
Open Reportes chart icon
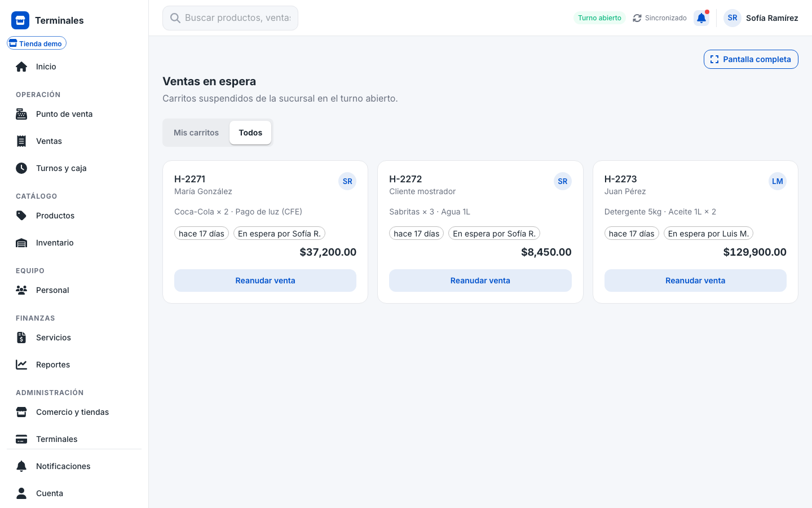pyautogui.click(x=21, y=365)
